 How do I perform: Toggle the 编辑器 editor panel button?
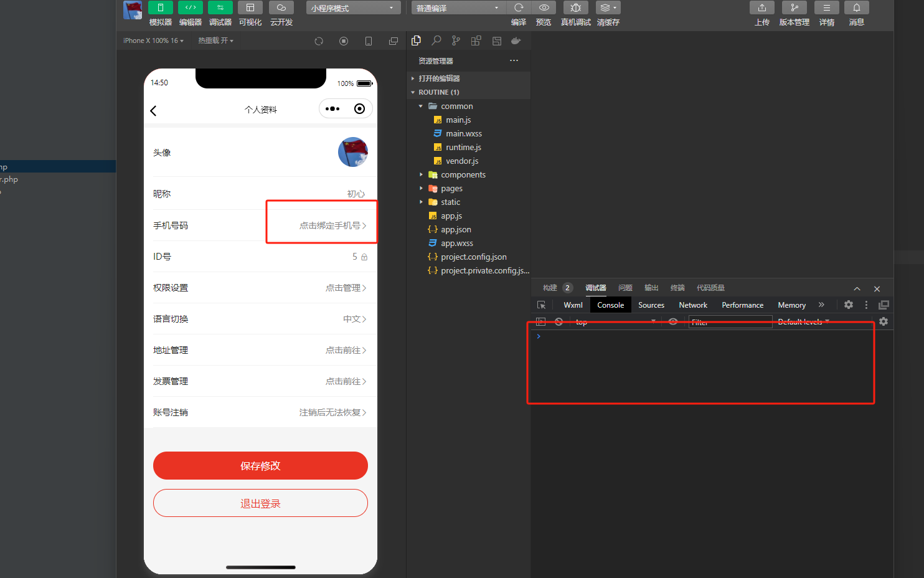[190, 7]
